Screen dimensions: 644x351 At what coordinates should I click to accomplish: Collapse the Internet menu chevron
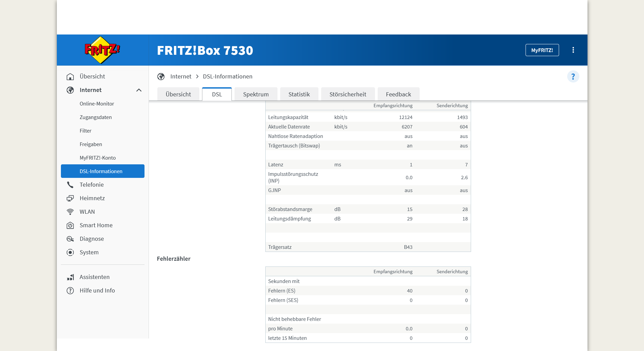(139, 90)
